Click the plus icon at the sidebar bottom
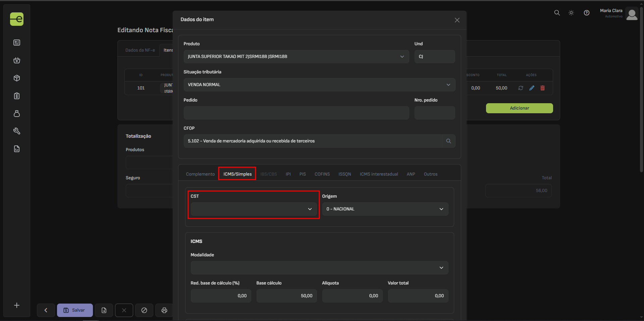644x321 pixels. pos(17,305)
